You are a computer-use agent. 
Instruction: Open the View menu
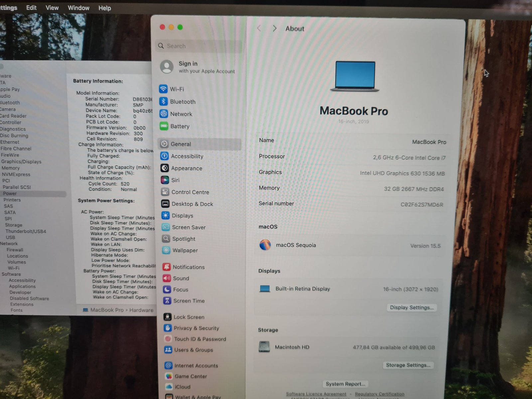tap(52, 8)
